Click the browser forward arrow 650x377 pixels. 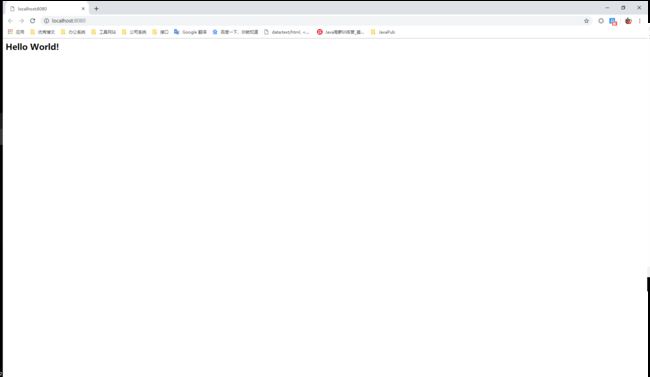click(22, 21)
